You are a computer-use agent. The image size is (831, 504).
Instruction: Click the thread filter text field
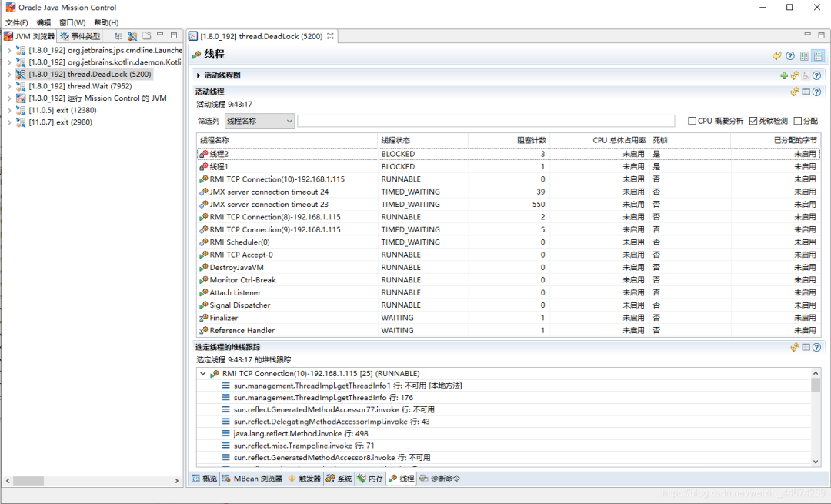click(486, 121)
